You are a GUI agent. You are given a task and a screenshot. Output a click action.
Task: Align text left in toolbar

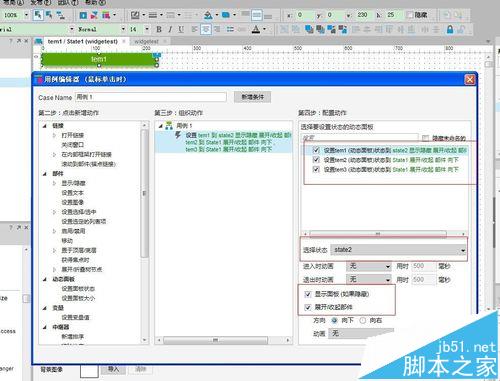click(195, 29)
